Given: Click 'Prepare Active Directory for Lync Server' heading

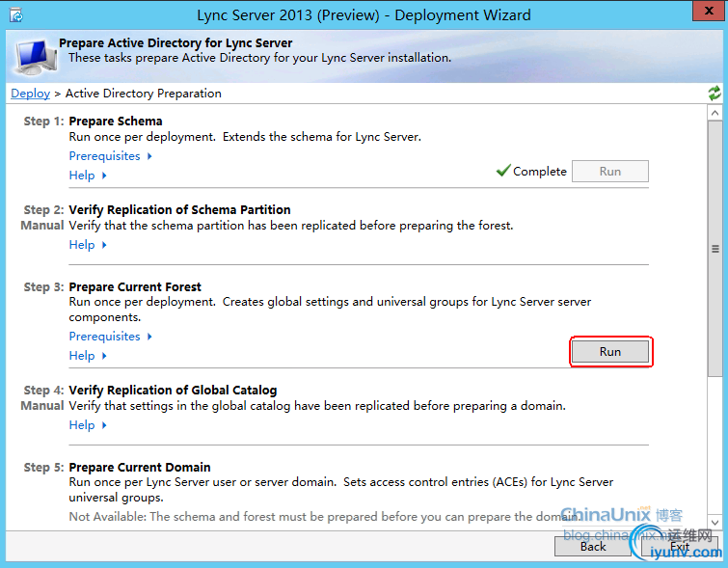Looking at the screenshot, I should [x=175, y=42].
